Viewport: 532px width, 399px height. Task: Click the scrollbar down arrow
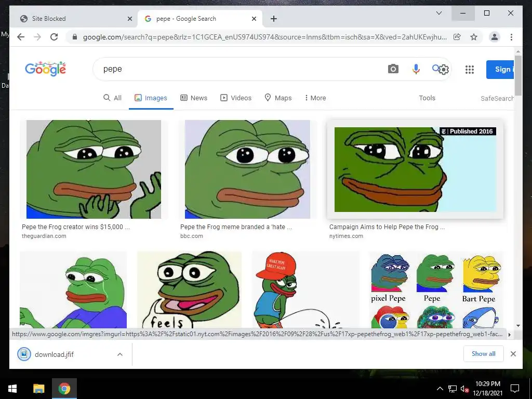518,325
